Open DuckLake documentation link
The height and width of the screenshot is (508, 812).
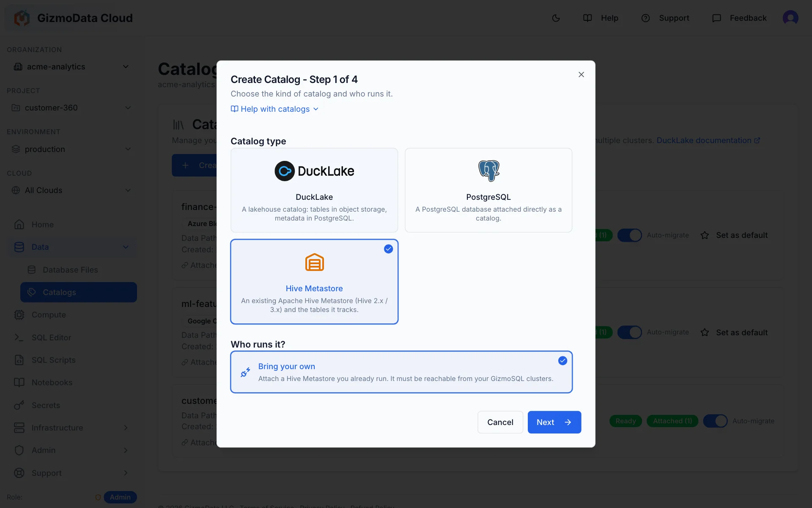point(708,141)
